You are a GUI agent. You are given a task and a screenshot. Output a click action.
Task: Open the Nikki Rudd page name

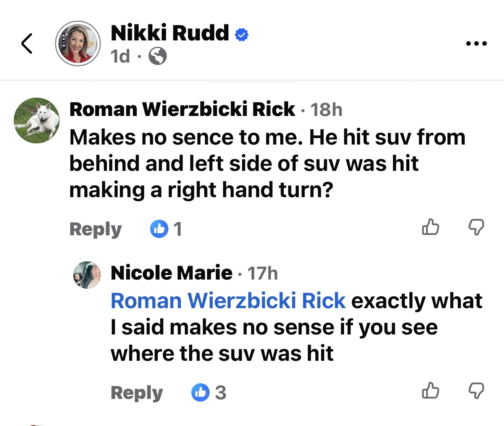pyautogui.click(x=170, y=33)
